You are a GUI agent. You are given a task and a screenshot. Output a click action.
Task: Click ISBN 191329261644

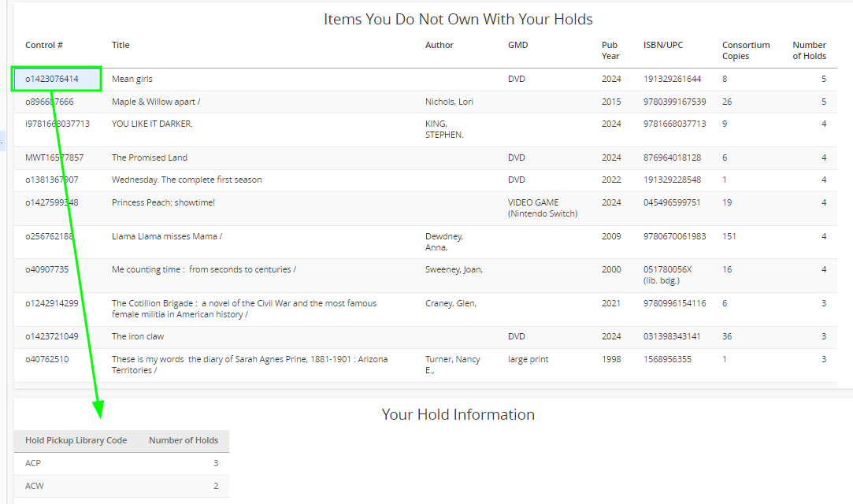tap(673, 79)
